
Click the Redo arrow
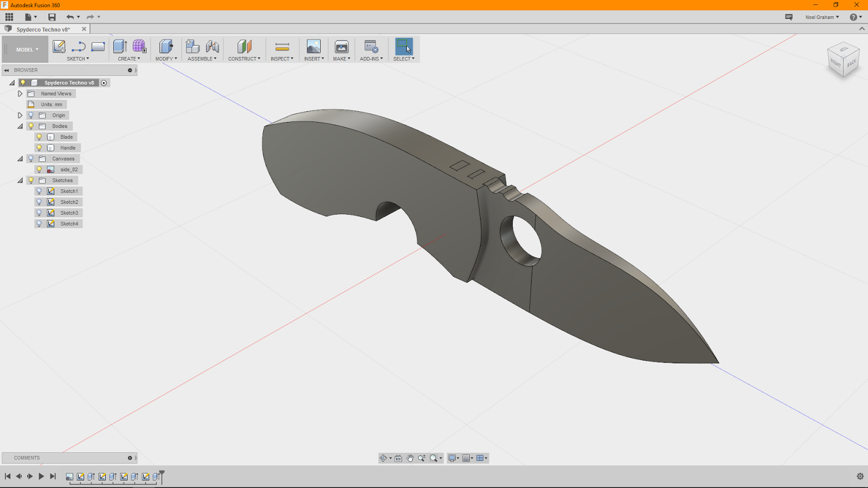point(91,17)
